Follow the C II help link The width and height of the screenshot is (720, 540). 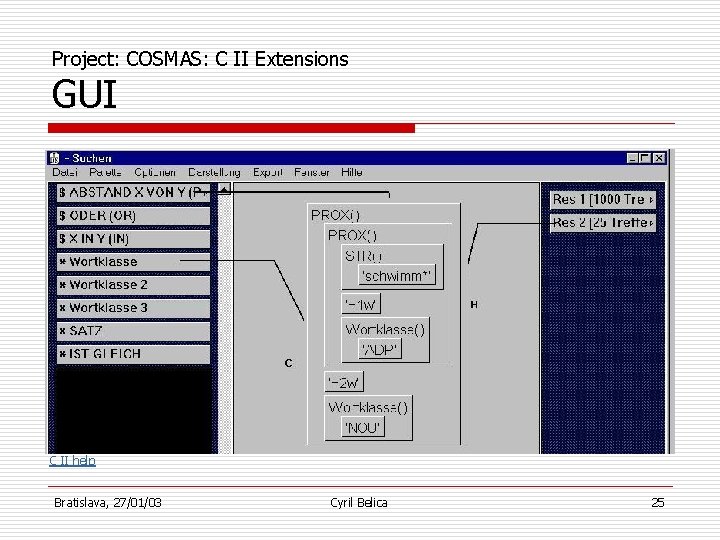pyautogui.click(x=73, y=461)
